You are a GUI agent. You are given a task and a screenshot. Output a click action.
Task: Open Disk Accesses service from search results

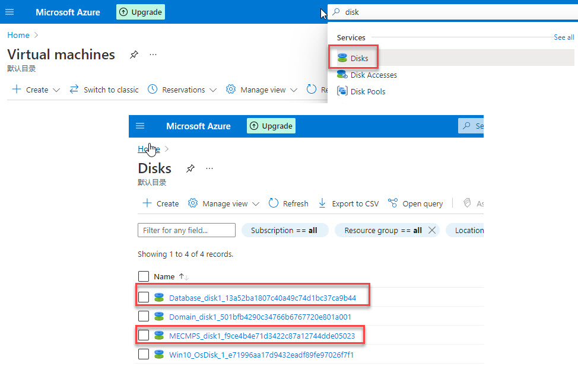[x=373, y=75]
